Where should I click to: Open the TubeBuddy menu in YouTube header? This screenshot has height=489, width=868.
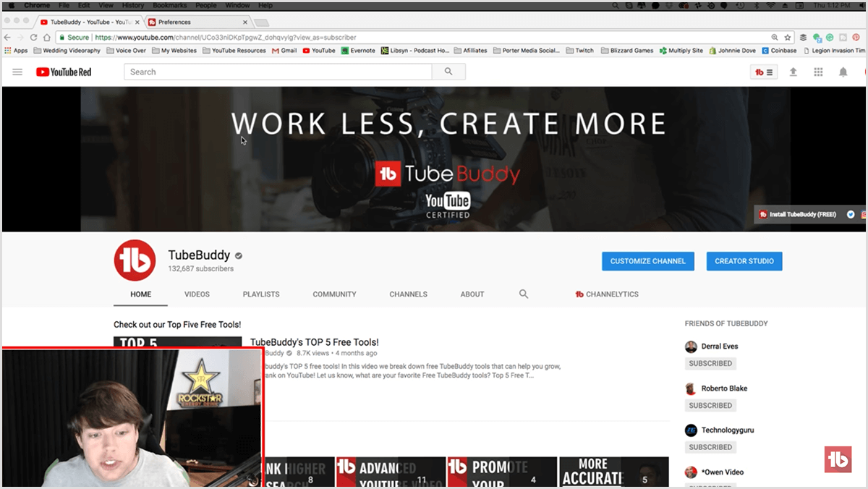coord(764,72)
